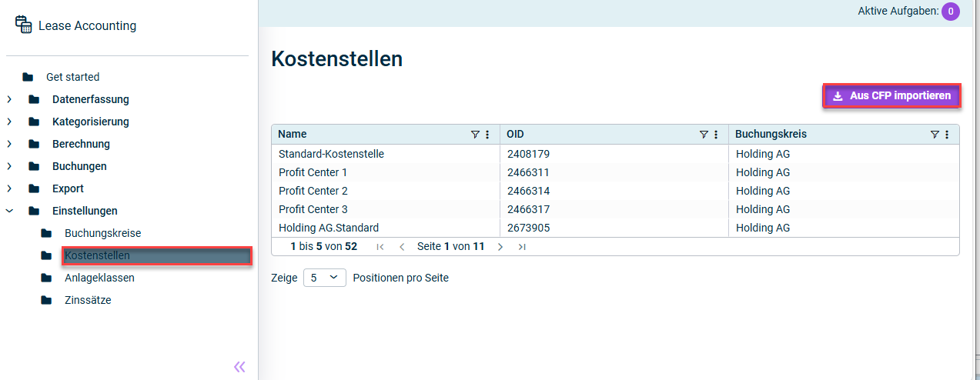Screen dimensions: 980x380
Task: Open the OID column options menu icon
Action: point(716,135)
